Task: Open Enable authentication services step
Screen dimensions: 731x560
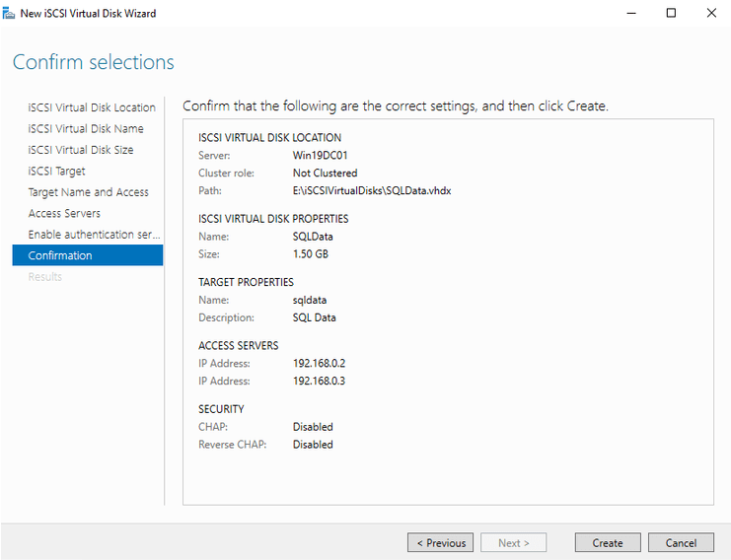Action: tap(95, 235)
